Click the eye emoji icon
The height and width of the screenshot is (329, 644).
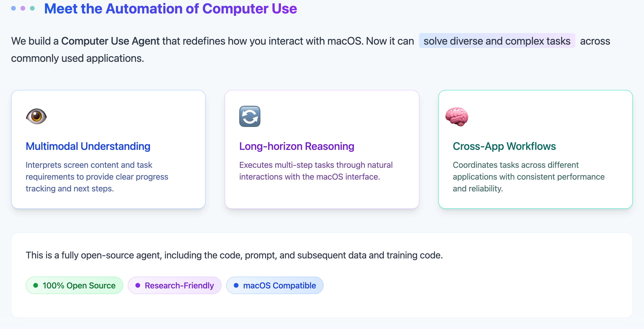36,116
